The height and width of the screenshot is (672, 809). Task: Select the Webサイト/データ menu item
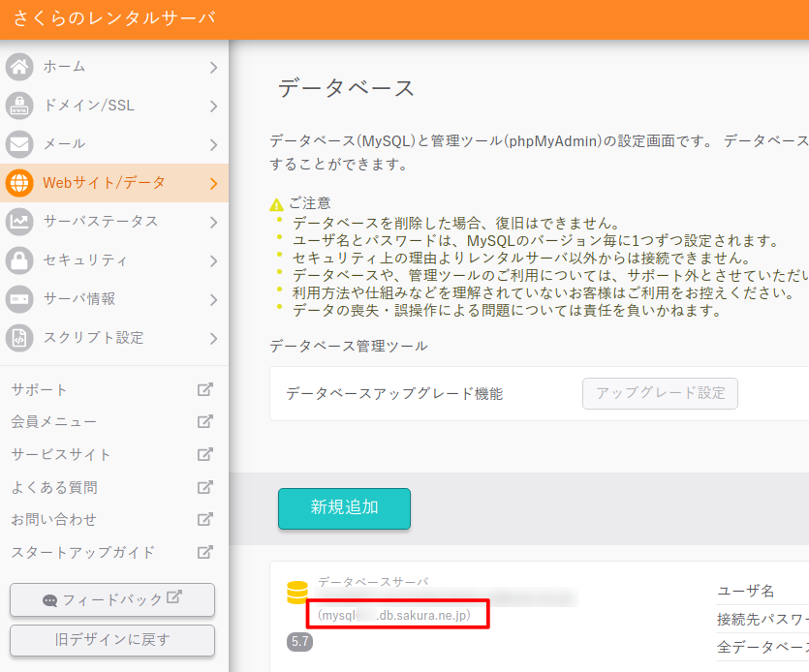tap(114, 183)
